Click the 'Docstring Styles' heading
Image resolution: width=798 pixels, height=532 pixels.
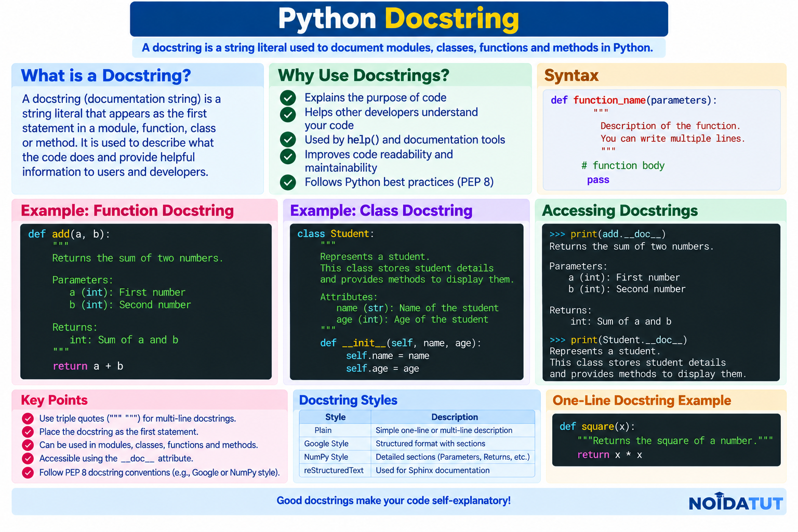[x=348, y=400]
